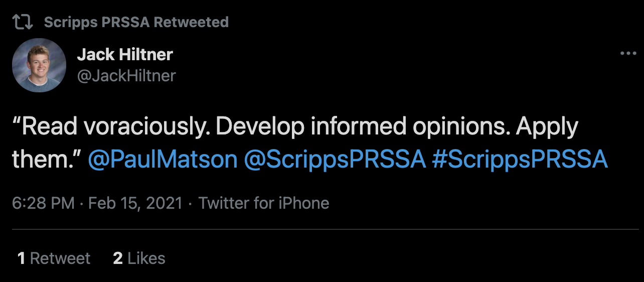Open the @PaulMatson mention

(x=163, y=160)
